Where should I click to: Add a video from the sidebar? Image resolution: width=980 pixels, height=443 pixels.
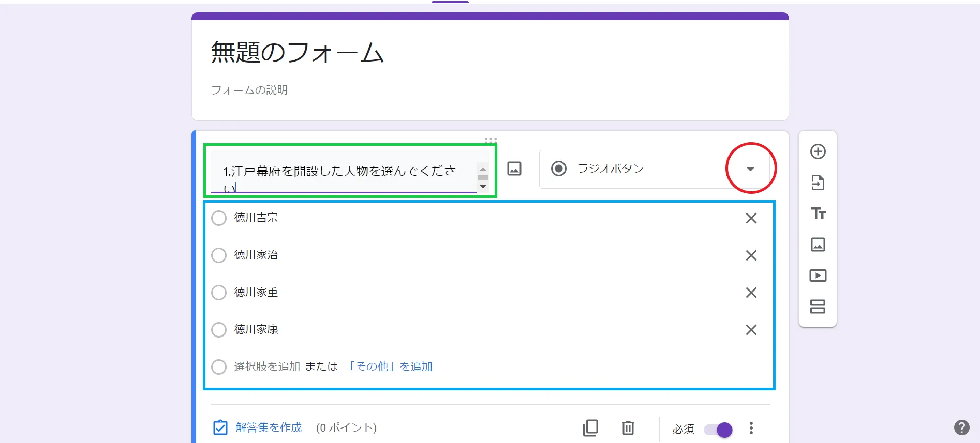click(818, 276)
